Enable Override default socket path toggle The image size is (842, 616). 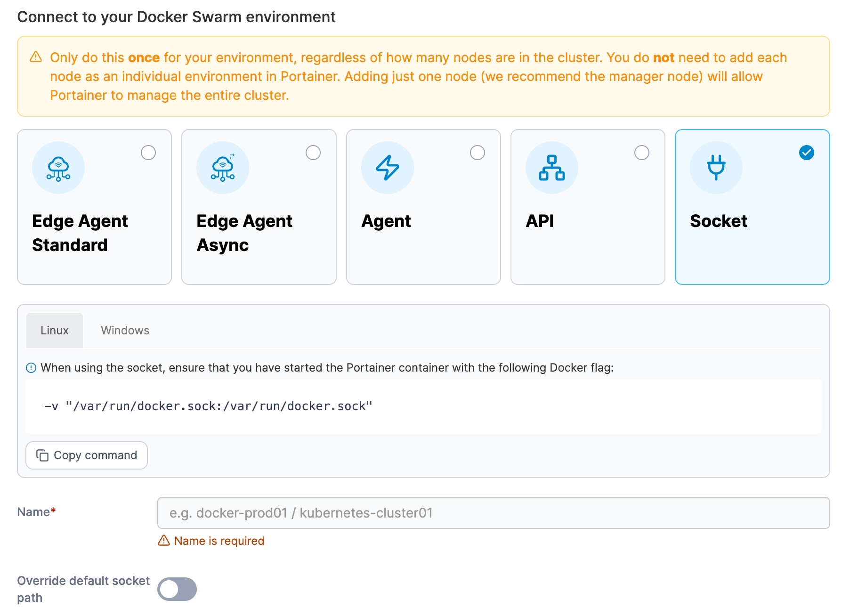(177, 589)
